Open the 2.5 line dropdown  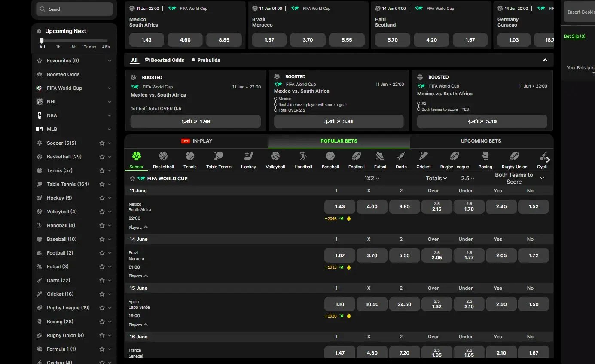[x=468, y=178]
